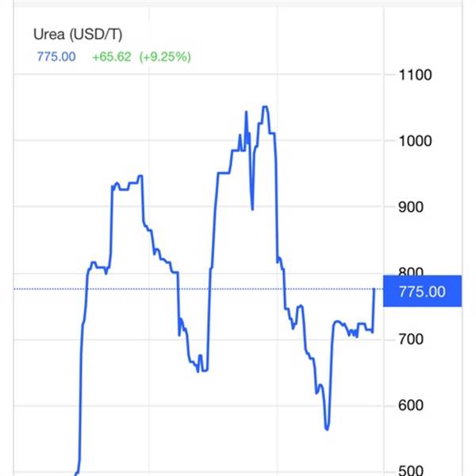The width and height of the screenshot is (476, 476).
Task: Select the blue 775.00 current price tag
Action: (x=422, y=291)
